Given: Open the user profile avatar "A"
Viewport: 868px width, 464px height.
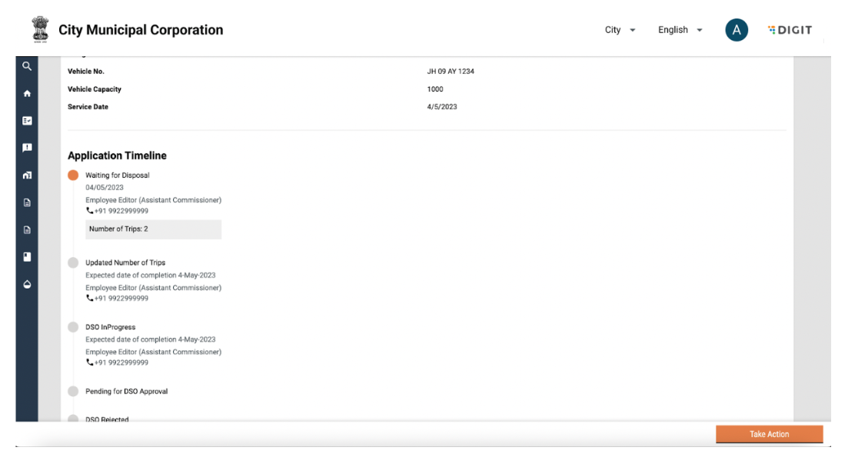Looking at the screenshot, I should click(736, 30).
